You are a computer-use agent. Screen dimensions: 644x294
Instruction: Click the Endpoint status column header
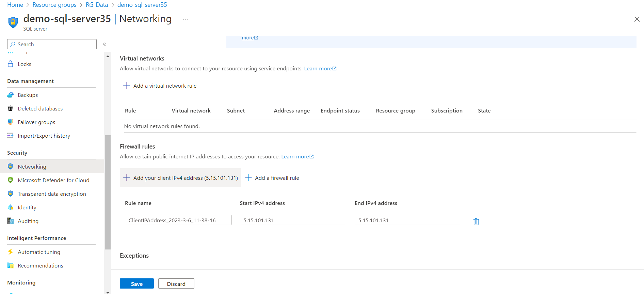click(340, 110)
